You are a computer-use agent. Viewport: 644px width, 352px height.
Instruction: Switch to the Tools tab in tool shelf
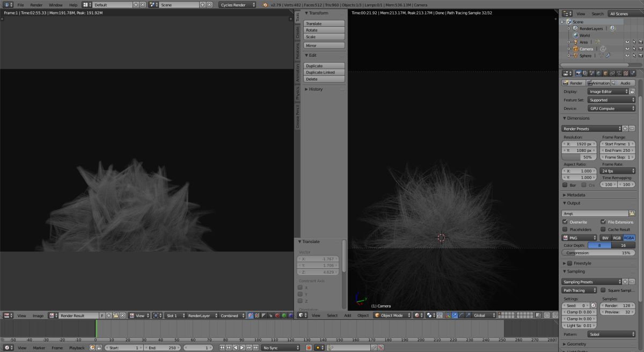pyautogui.click(x=298, y=17)
